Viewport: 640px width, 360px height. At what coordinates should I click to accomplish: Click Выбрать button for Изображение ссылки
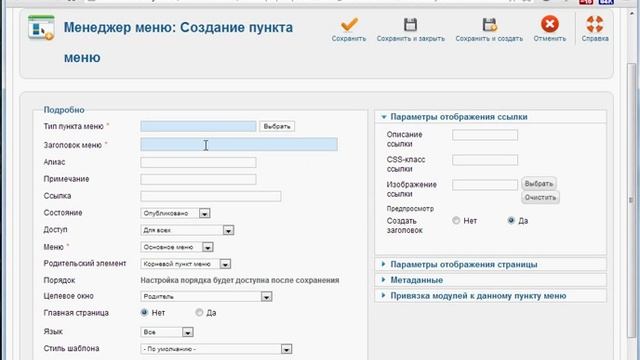pyautogui.click(x=539, y=184)
